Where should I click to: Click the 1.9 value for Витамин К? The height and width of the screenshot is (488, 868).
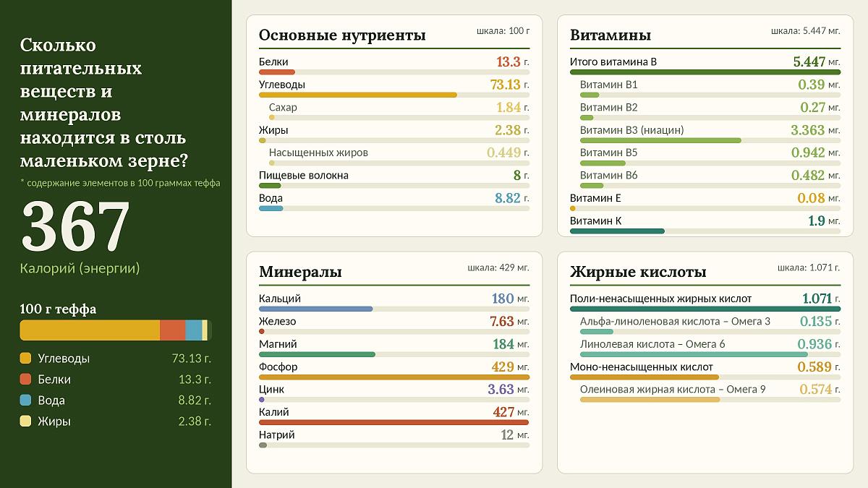[817, 221]
